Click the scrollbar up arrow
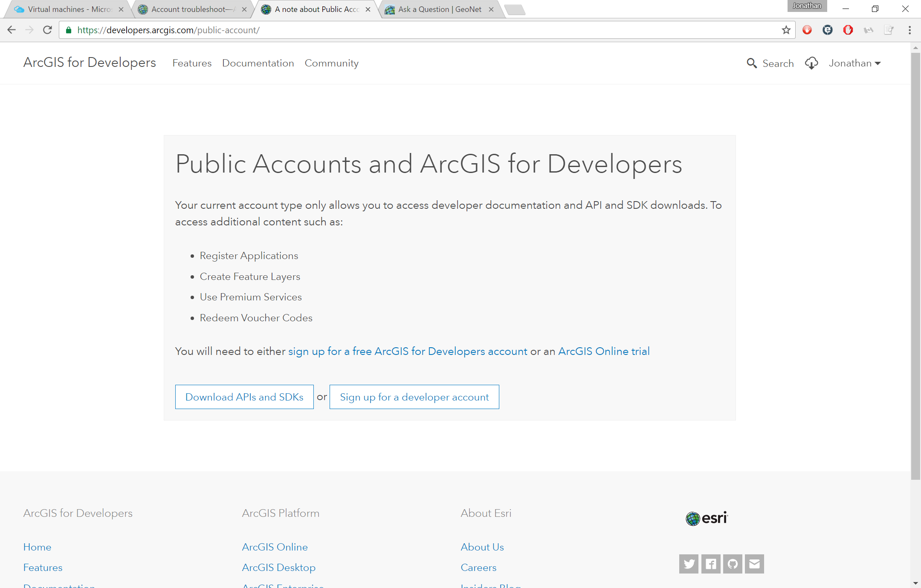This screenshot has width=921, height=588. point(915,48)
